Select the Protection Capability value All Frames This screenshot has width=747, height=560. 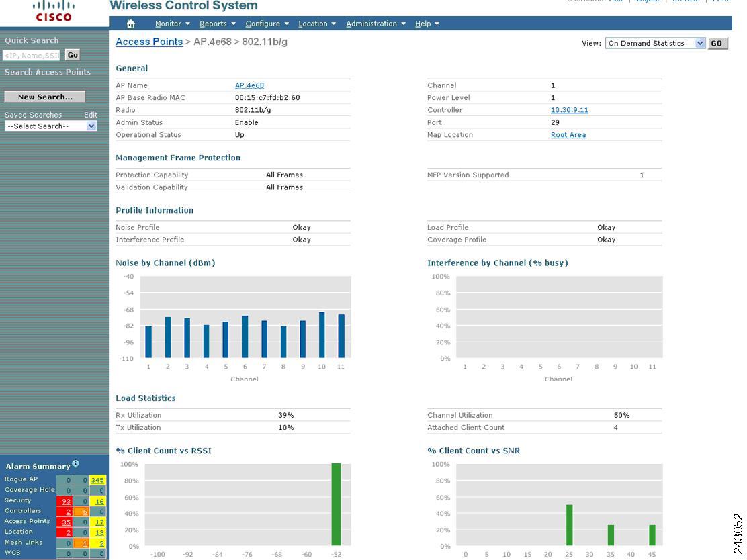point(284,175)
